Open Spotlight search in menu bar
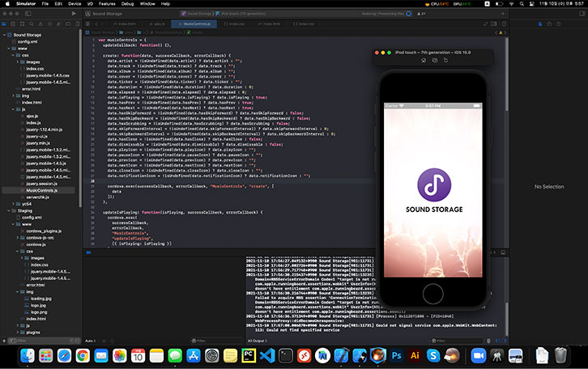The width and height of the screenshot is (588, 369). [x=522, y=4]
